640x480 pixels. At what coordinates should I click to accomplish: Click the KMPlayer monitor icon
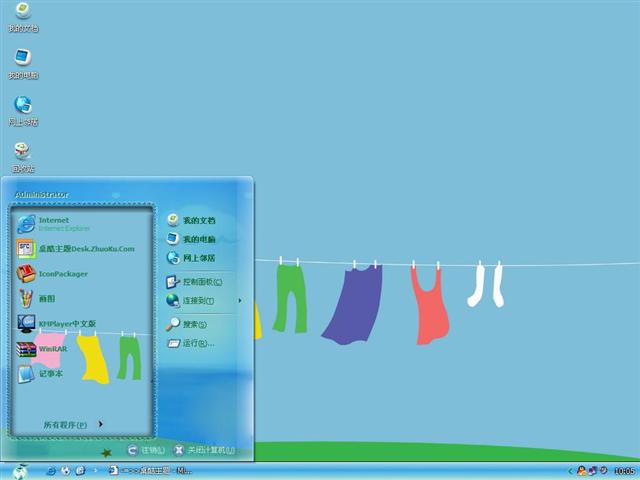(x=26, y=324)
